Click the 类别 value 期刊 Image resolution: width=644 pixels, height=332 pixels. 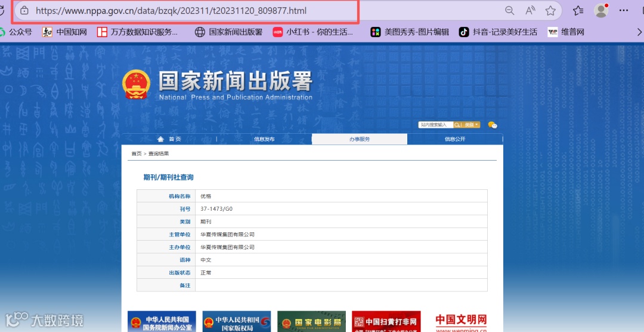(206, 222)
